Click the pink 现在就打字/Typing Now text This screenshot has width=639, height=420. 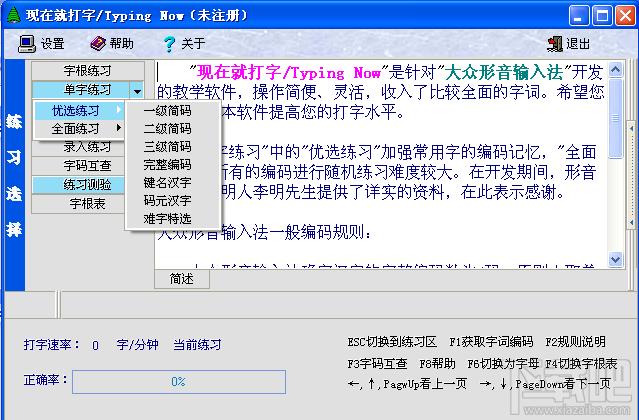click(x=289, y=73)
